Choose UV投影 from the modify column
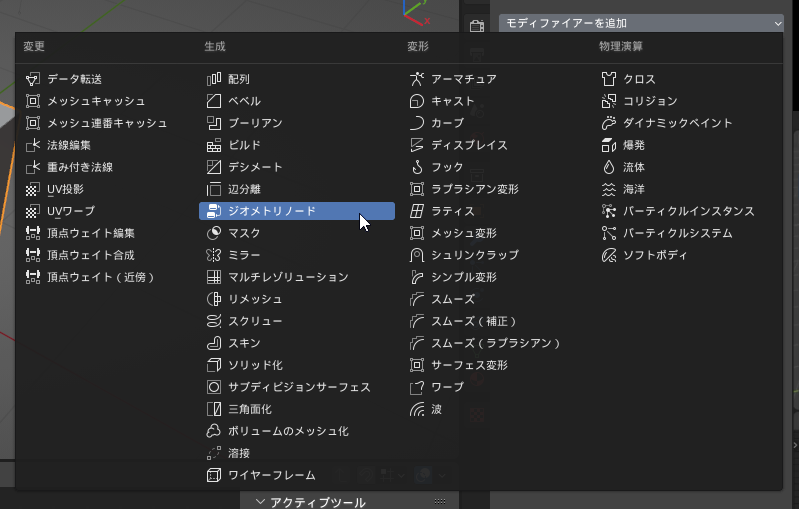799x509 pixels. 65,189
